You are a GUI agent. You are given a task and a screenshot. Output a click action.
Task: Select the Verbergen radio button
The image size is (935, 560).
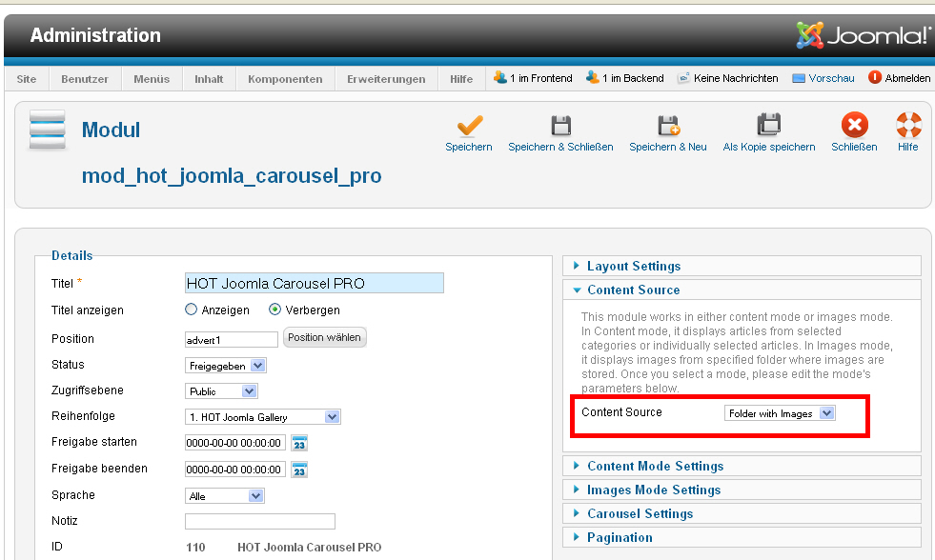tap(274, 310)
